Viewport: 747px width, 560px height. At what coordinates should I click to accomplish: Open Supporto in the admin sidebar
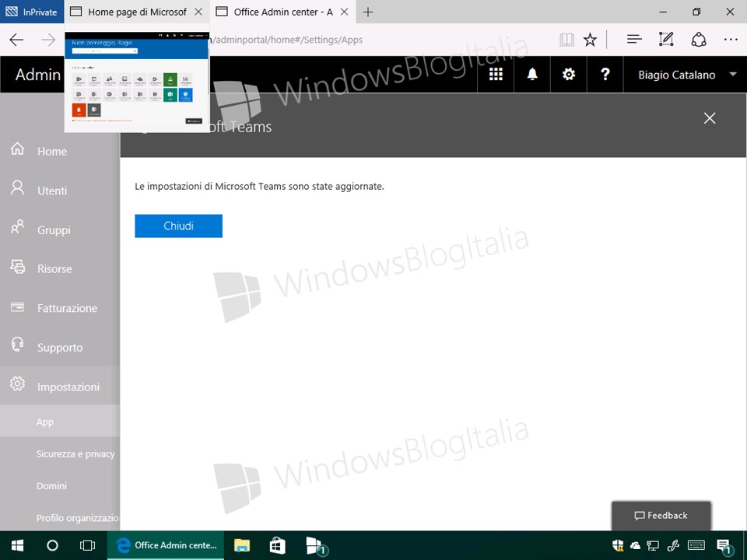60,347
